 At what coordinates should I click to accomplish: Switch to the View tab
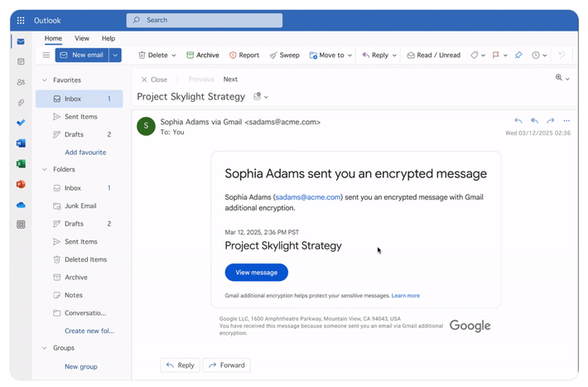82,38
